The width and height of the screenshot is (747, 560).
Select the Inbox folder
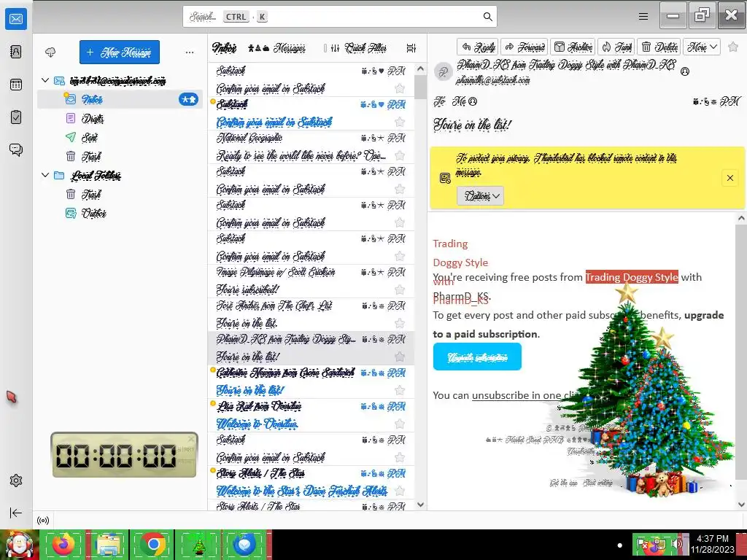click(x=120, y=99)
